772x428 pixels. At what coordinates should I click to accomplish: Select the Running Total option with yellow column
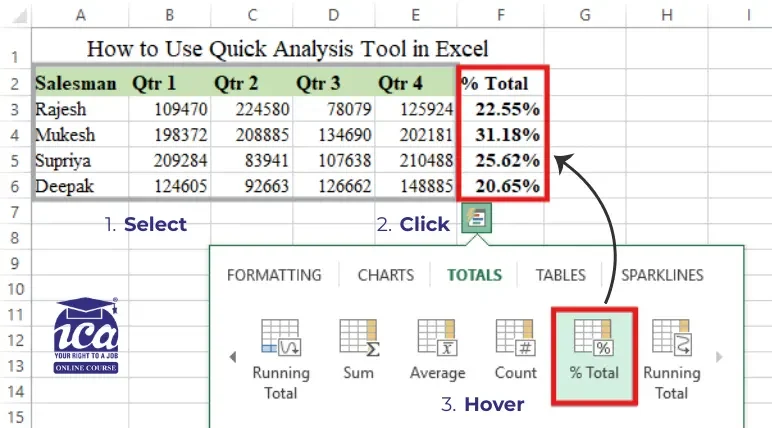click(x=672, y=360)
